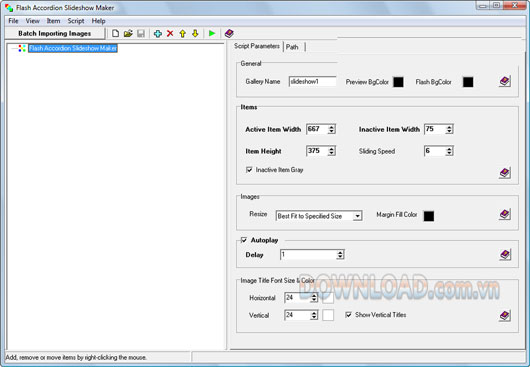Screen dimensions: 530x367
Task: Toggle the Autoplay checkbox
Action: pyautogui.click(x=244, y=240)
